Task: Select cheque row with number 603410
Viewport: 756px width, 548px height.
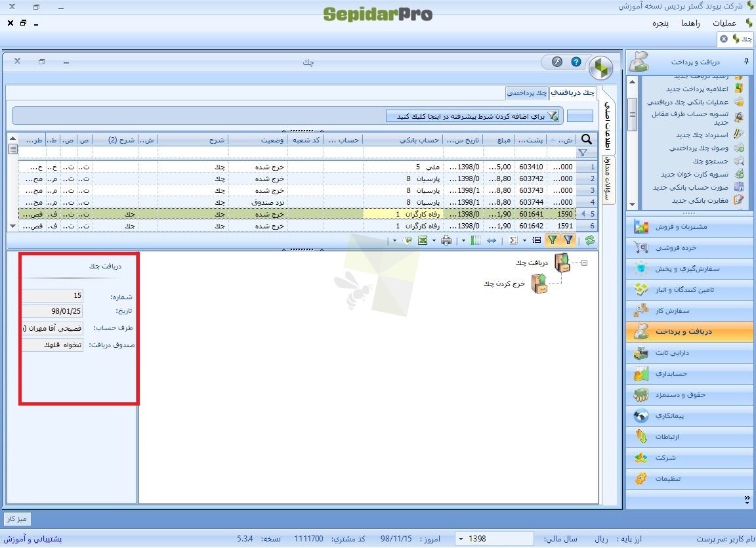Action: tap(297, 167)
